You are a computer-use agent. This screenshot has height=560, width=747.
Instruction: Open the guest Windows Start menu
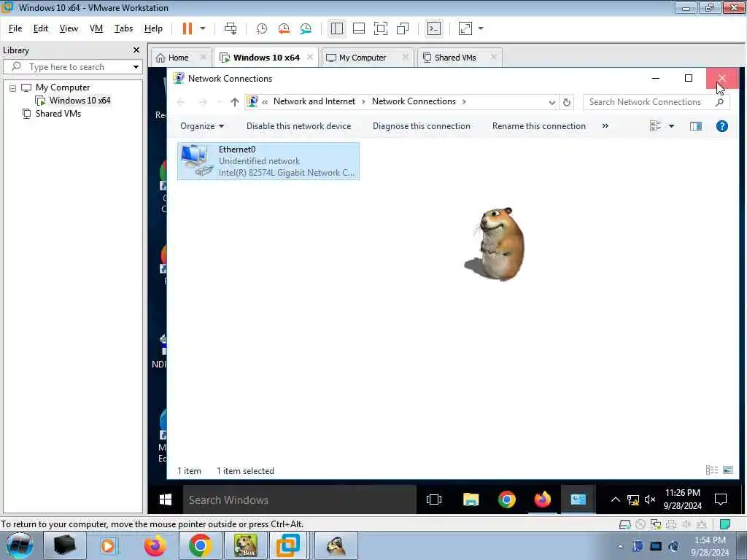click(166, 499)
